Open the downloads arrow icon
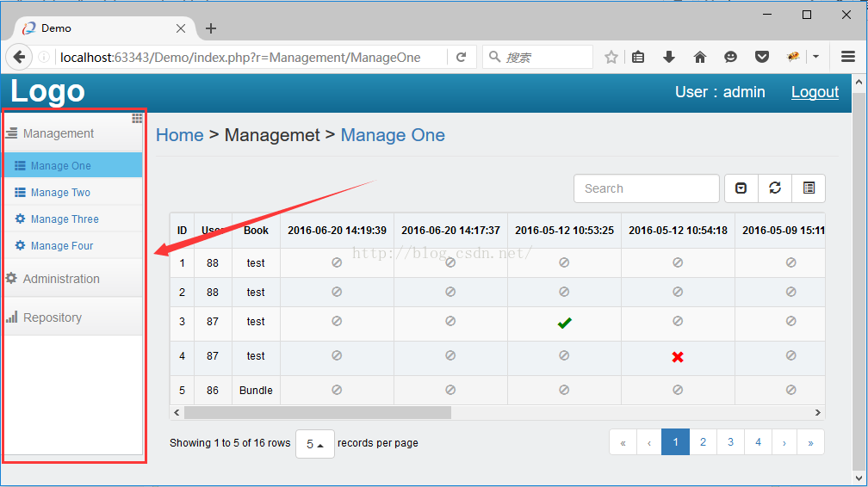This screenshot has height=487, width=868. (x=669, y=57)
